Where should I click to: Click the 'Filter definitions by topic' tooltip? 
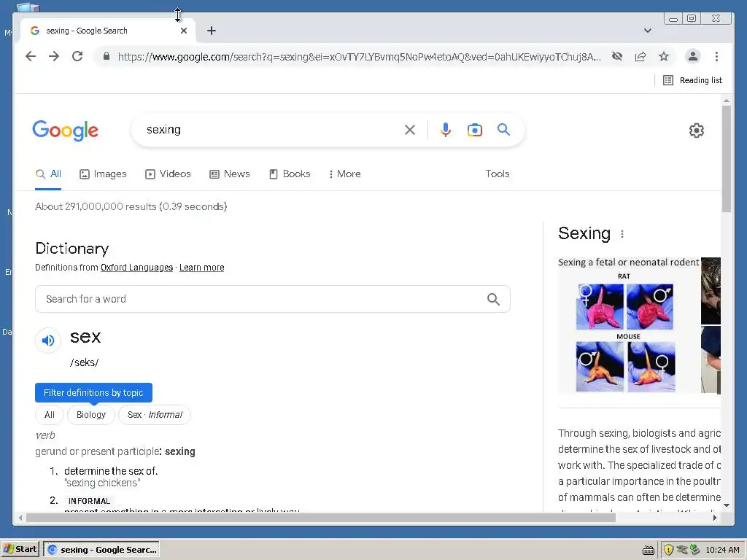click(93, 393)
